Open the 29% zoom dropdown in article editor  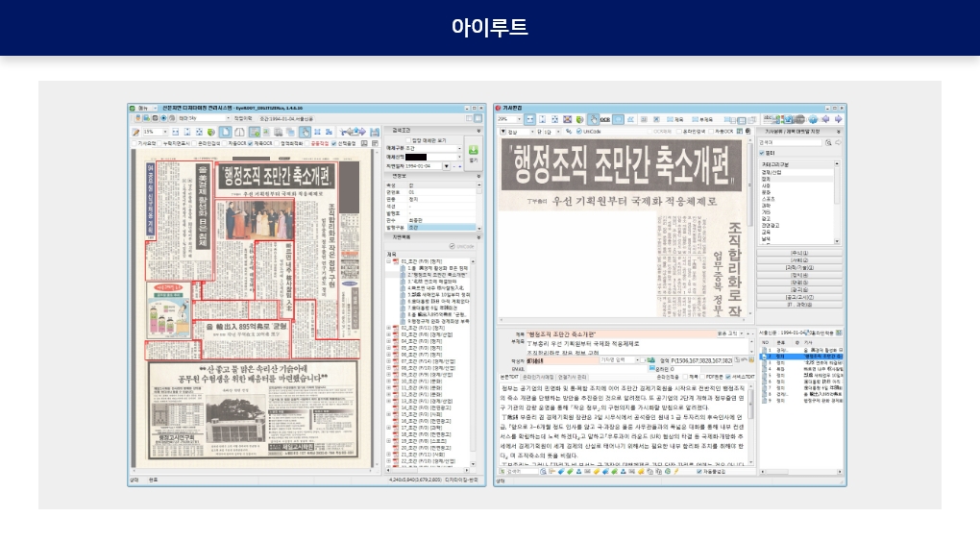click(x=520, y=119)
